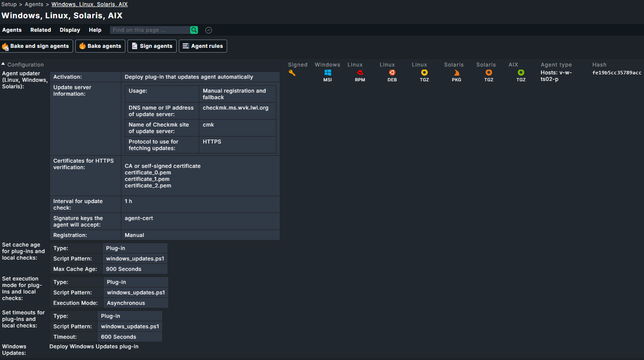Image resolution: width=644 pixels, height=360 pixels.
Task: Click the Hosts: v-w-ts02-p agent type text
Action: point(556,76)
